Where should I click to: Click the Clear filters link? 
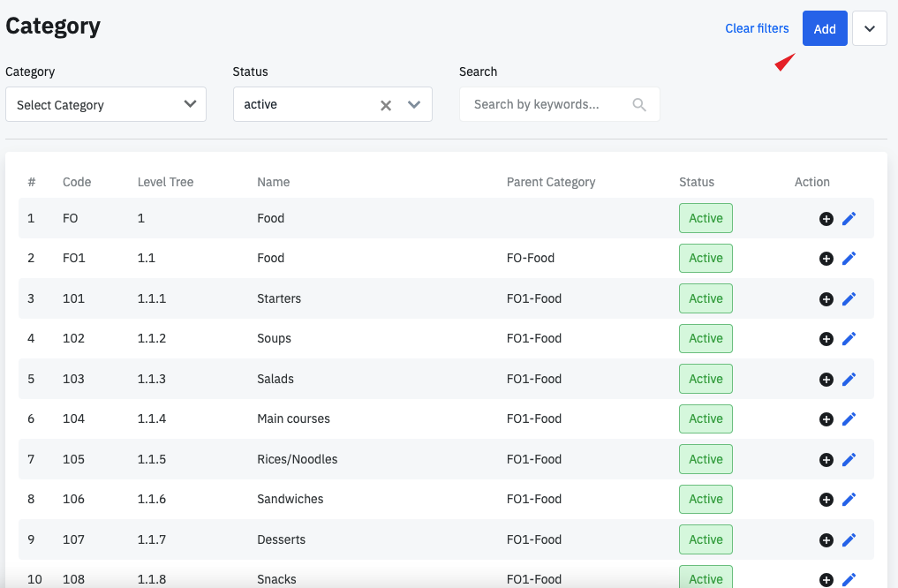tap(757, 28)
